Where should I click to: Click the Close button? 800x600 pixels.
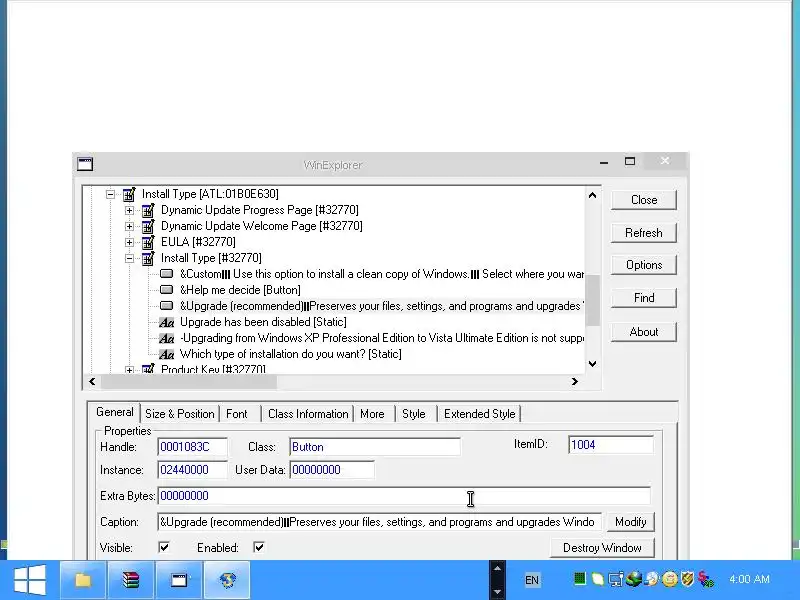tap(644, 200)
